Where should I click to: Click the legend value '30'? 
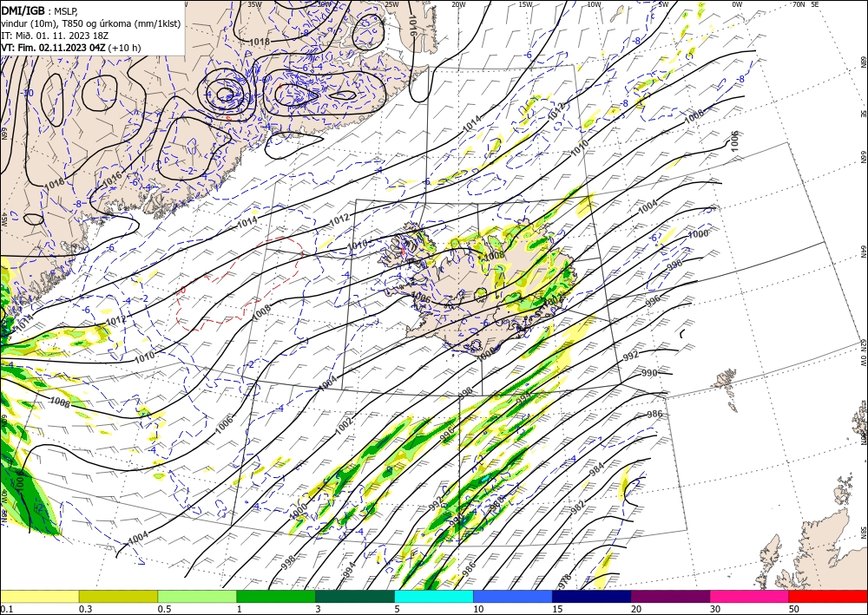715,609
